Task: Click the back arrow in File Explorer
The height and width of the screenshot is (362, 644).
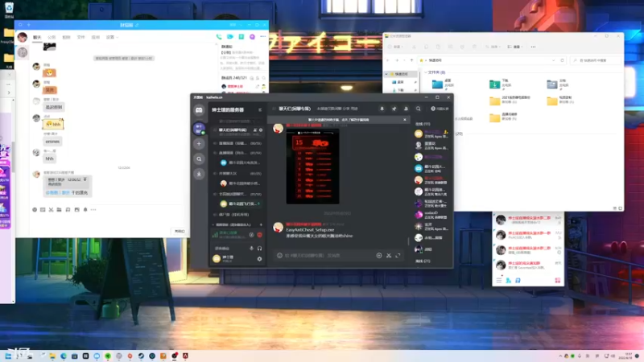Action: coord(388,60)
